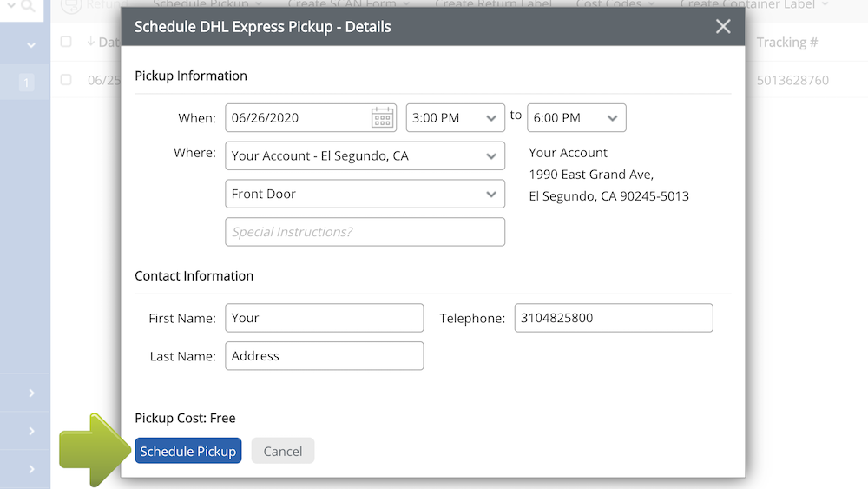Cancel the pickup scheduling dialog
Image resolution: width=868 pixels, height=489 pixels.
[283, 451]
